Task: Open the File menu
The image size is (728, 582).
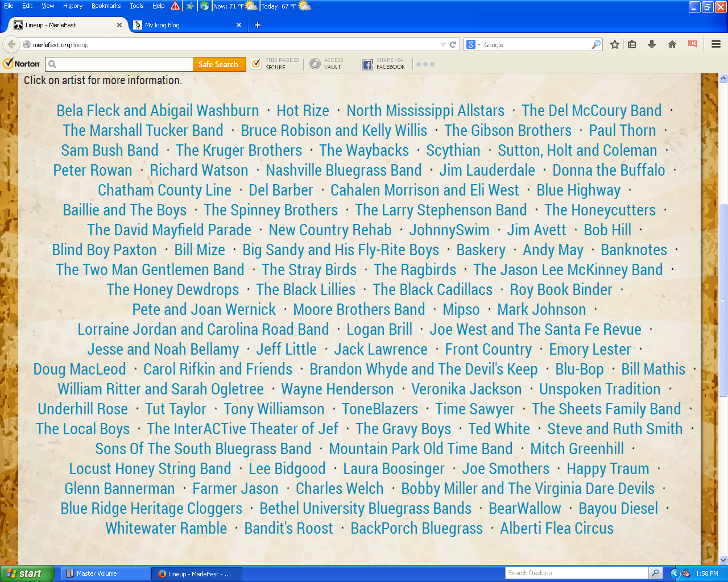Action: point(9,6)
